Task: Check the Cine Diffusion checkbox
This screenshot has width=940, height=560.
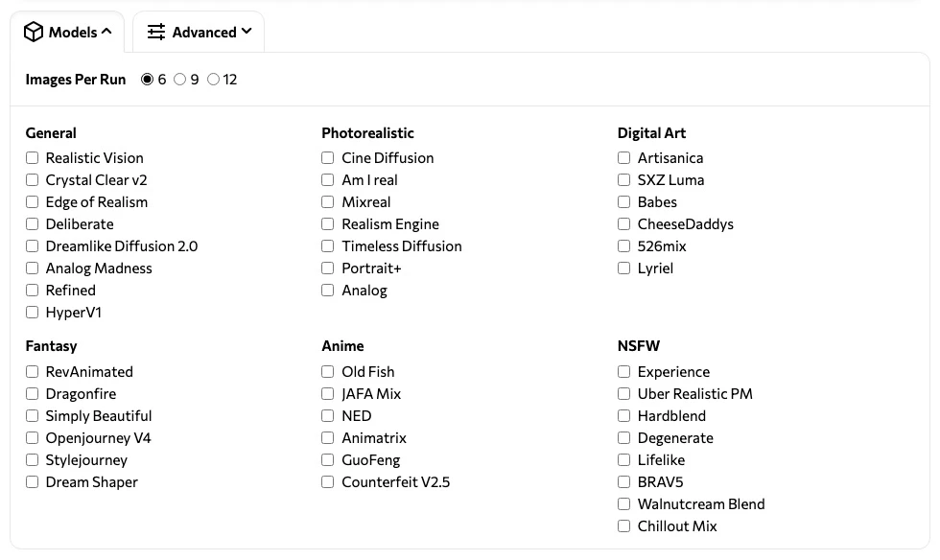Action: click(x=328, y=158)
